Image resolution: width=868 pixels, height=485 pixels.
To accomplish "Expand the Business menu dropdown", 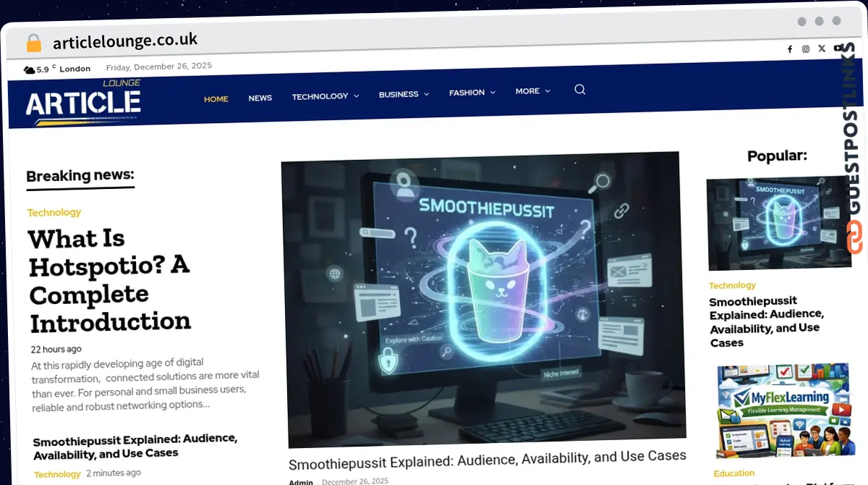I will pyautogui.click(x=404, y=94).
